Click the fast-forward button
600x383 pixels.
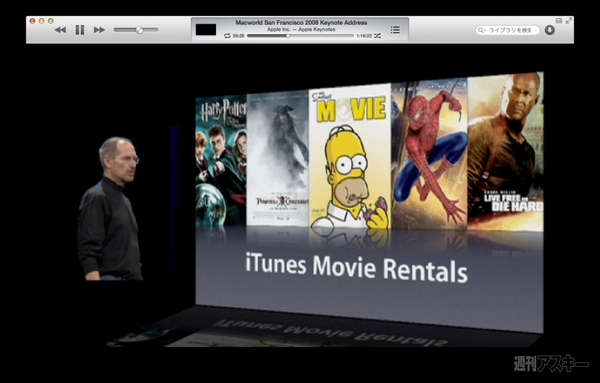click(99, 30)
